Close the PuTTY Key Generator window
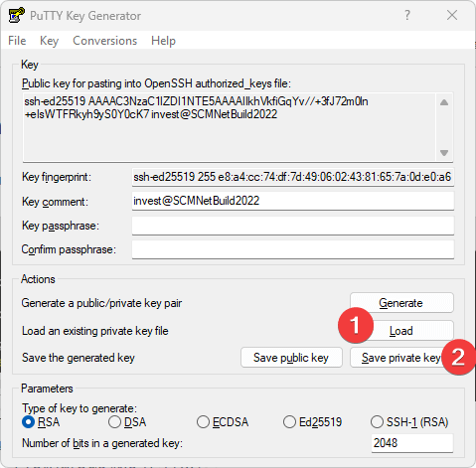The height and width of the screenshot is (468, 476). pos(452,15)
